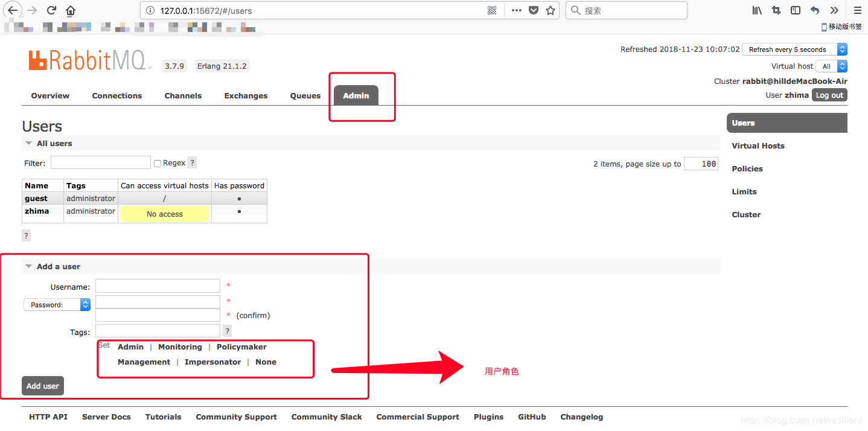This screenshot has height=431, width=868.
Task: Click the Pocket save icon
Action: pos(534,10)
